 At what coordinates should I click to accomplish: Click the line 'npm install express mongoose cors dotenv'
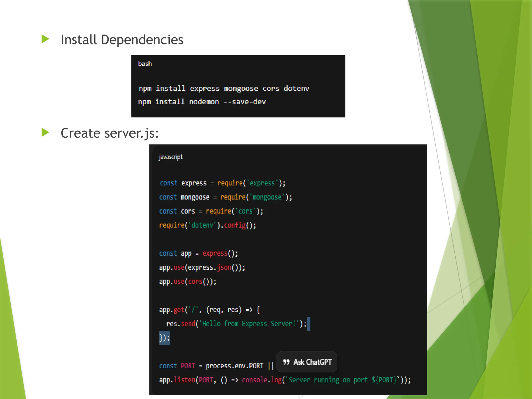click(x=224, y=89)
